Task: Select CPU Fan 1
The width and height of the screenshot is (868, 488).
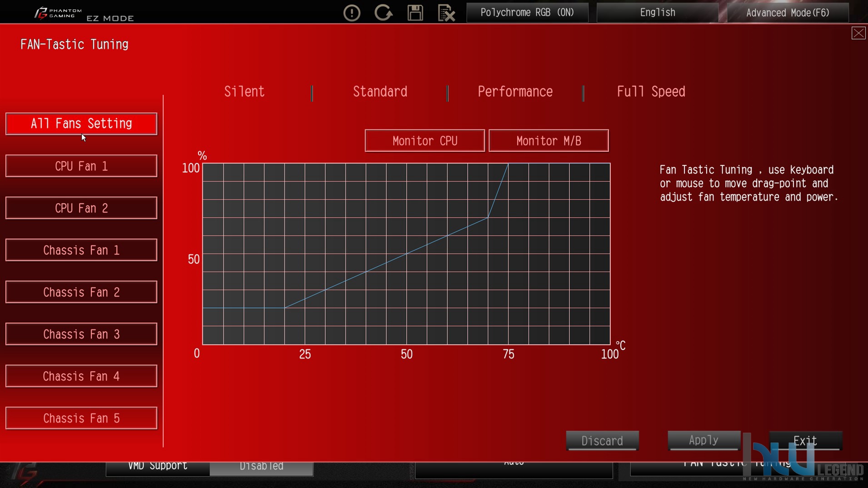Action: 81,166
